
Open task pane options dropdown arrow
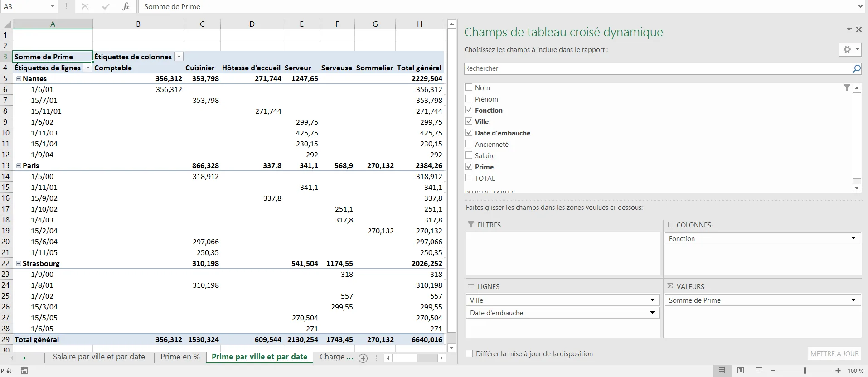tap(849, 29)
